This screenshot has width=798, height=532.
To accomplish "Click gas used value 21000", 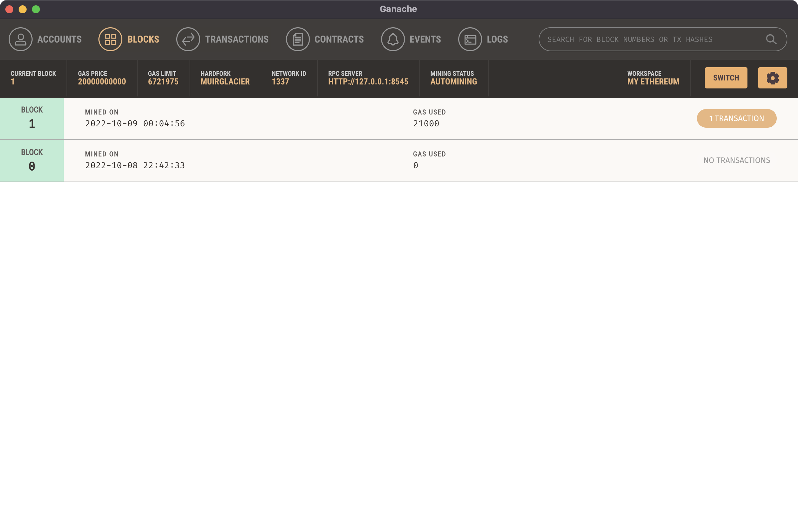I will 426,123.
